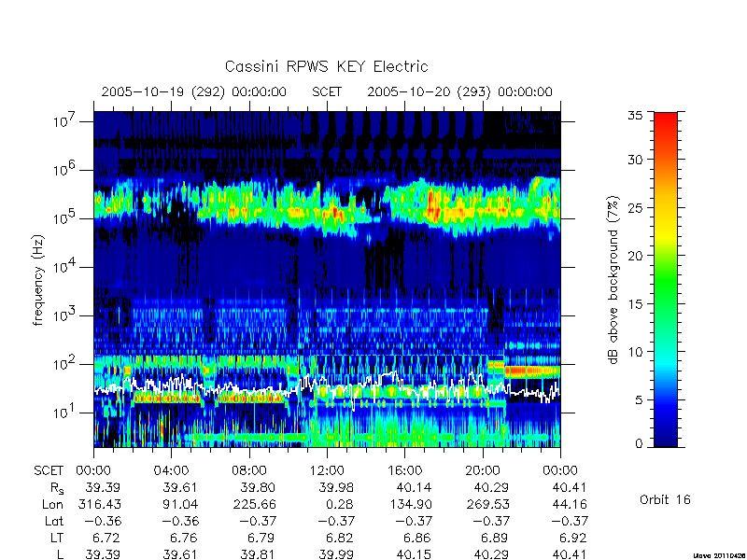This screenshot has height=560, width=747.
Task: Click the Lon value '91.04'
Action: 179,504
